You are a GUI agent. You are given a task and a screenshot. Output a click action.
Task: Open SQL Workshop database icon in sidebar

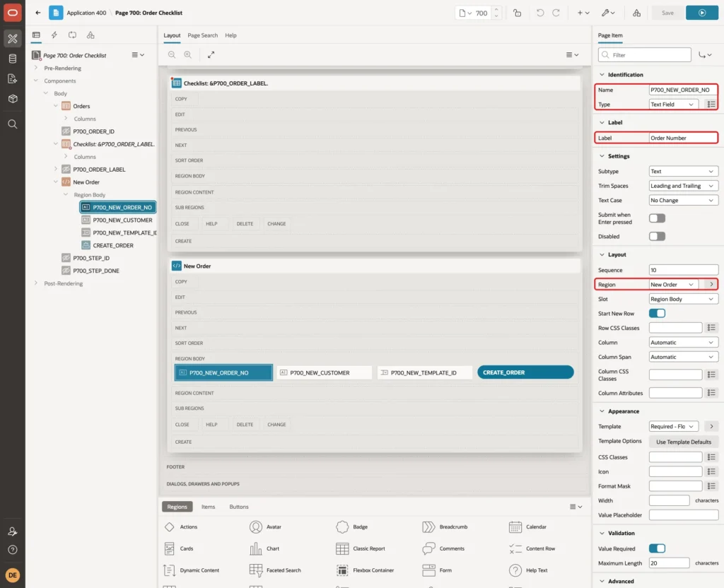(x=13, y=59)
